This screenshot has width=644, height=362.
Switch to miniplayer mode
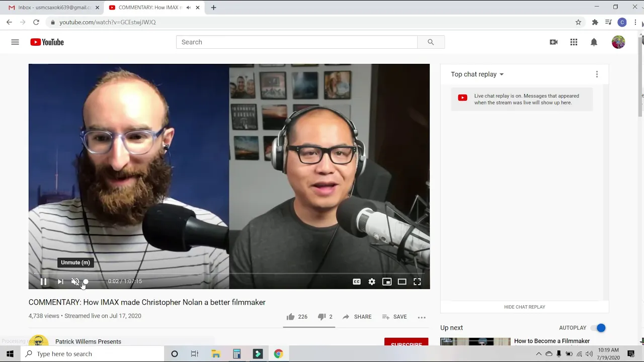click(x=387, y=282)
